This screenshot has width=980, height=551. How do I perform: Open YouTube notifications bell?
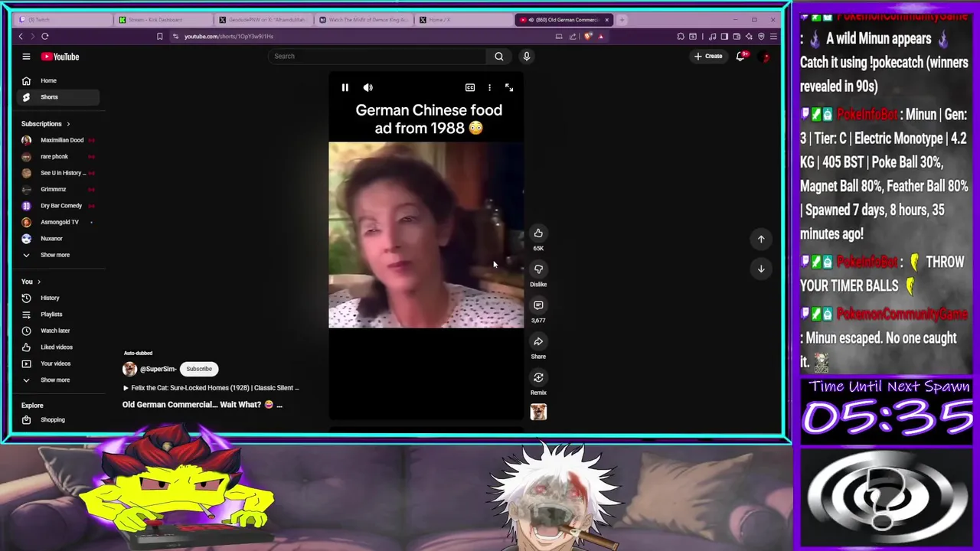740,56
